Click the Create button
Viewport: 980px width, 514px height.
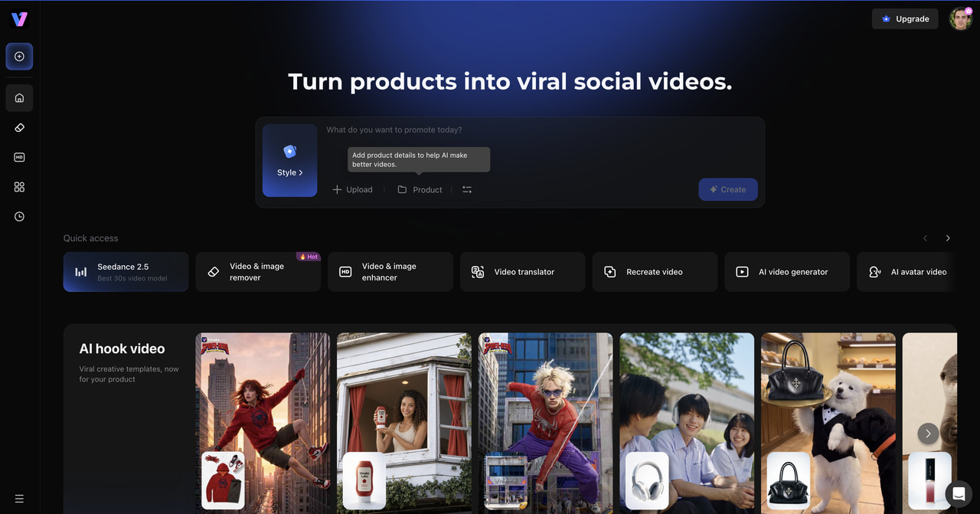point(728,190)
